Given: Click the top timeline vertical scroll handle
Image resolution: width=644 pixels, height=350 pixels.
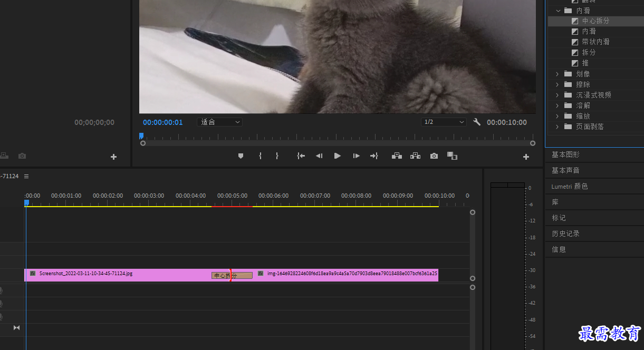Looking at the screenshot, I should [x=473, y=212].
